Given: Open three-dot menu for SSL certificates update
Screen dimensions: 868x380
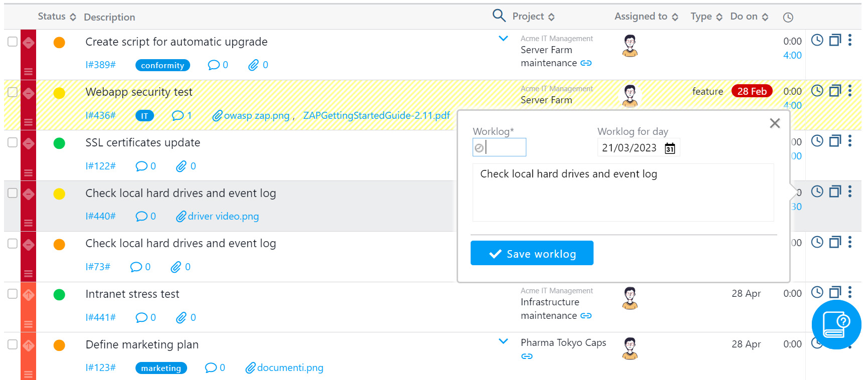Looking at the screenshot, I should coord(849,141).
